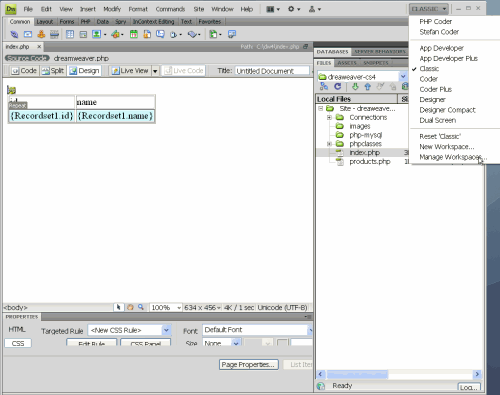Click the Check In files icon
The image size is (500, 395).
[x=393, y=87]
